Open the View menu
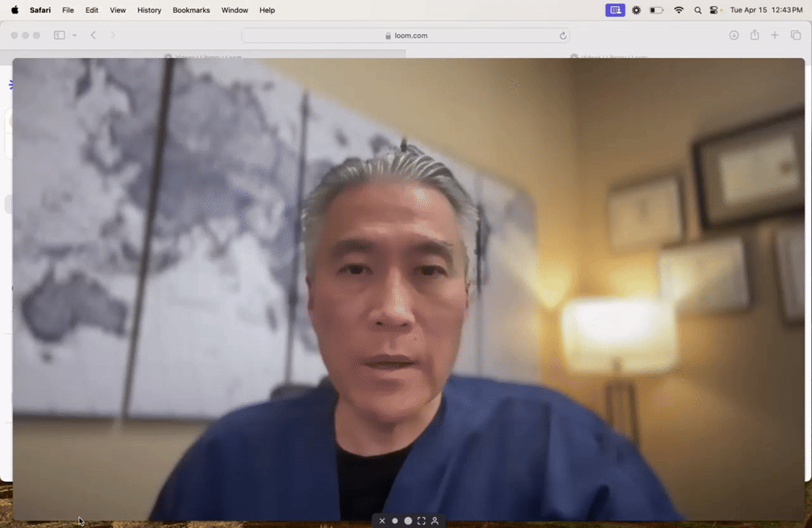The width and height of the screenshot is (812, 528). (x=117, y=10)
